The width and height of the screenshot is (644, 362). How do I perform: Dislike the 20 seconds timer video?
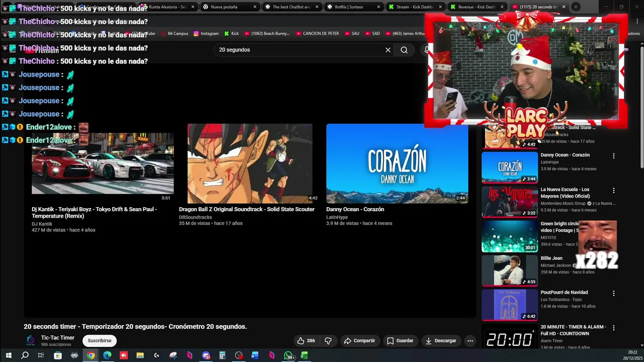point(328,340)
